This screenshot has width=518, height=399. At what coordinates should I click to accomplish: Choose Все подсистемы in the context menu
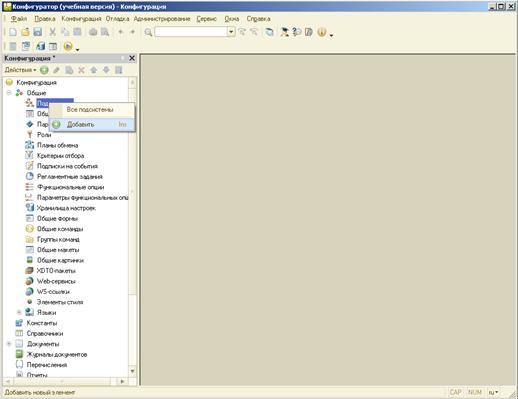[x=90, y=109]
